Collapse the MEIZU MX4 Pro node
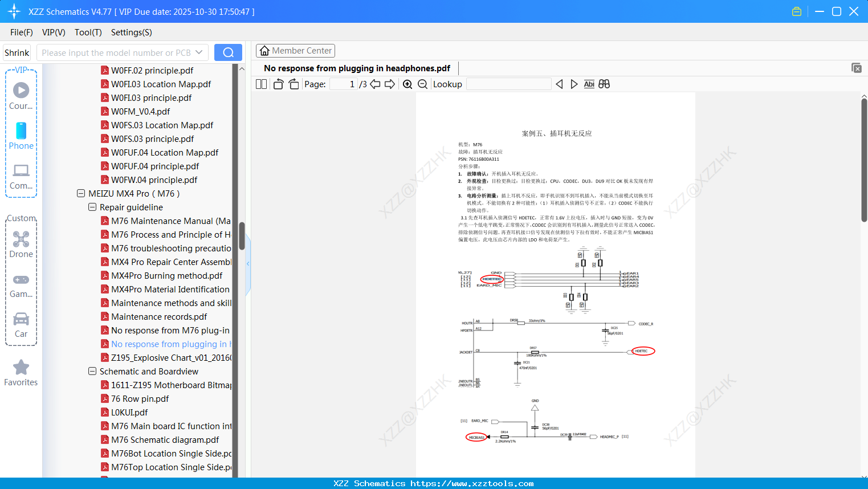This screenshot has width=868, height=489. click(81, 193)
